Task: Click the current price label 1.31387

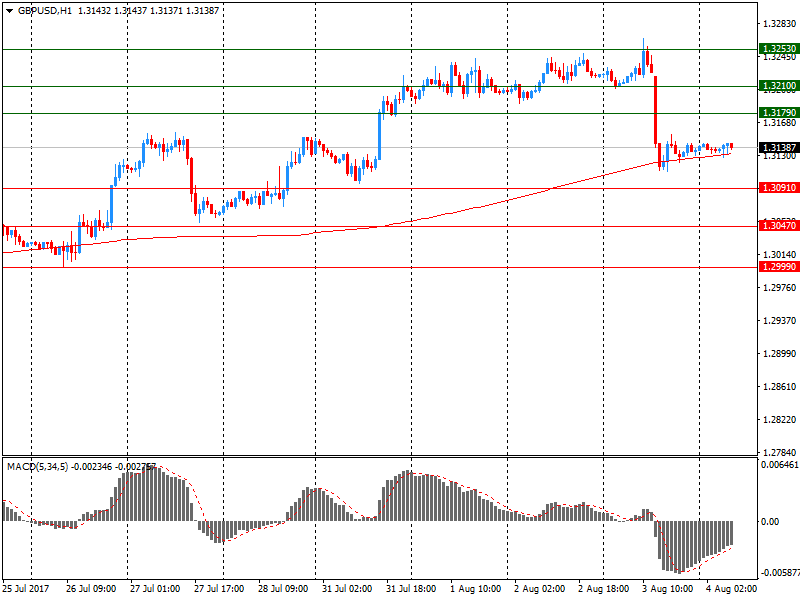Action: [x=778, y=147]
